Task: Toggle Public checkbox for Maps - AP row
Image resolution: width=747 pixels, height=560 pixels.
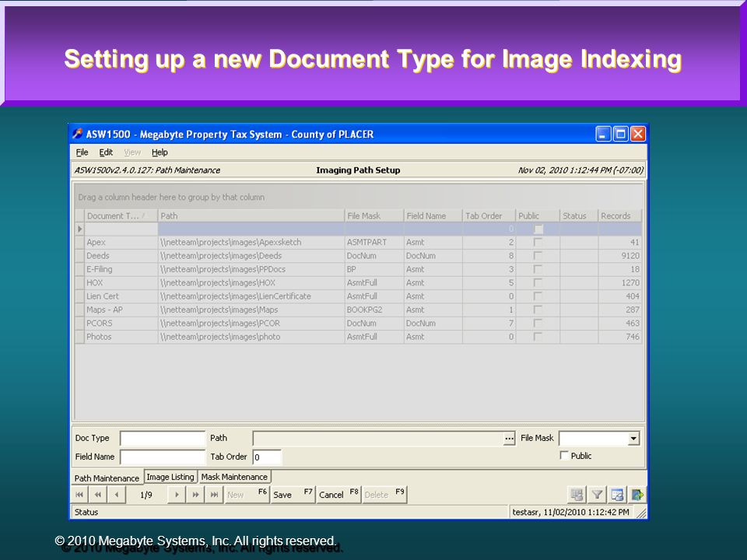Action: (x=538, y=310)
